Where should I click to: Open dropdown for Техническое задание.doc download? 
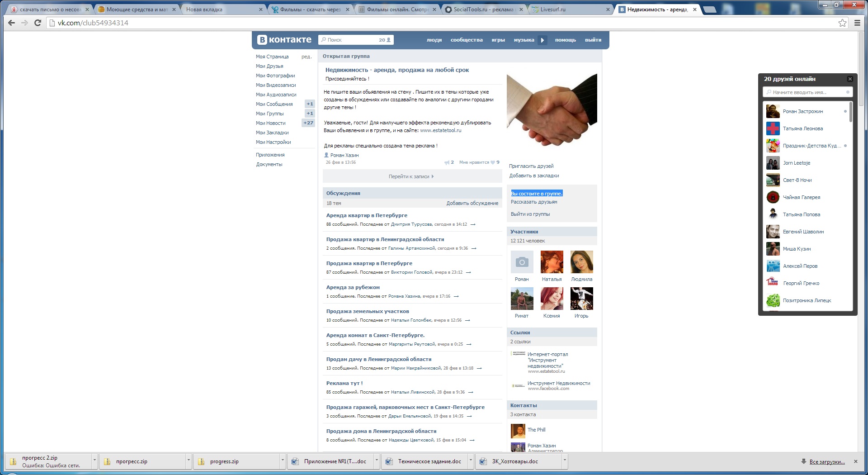(x=471, y=461)
